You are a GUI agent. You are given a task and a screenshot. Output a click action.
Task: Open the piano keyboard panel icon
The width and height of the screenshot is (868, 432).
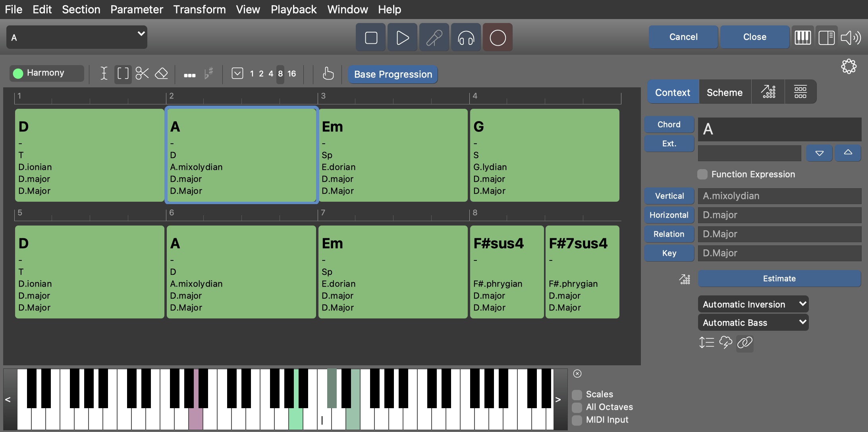pyautogui.click(x=802, y=38)
